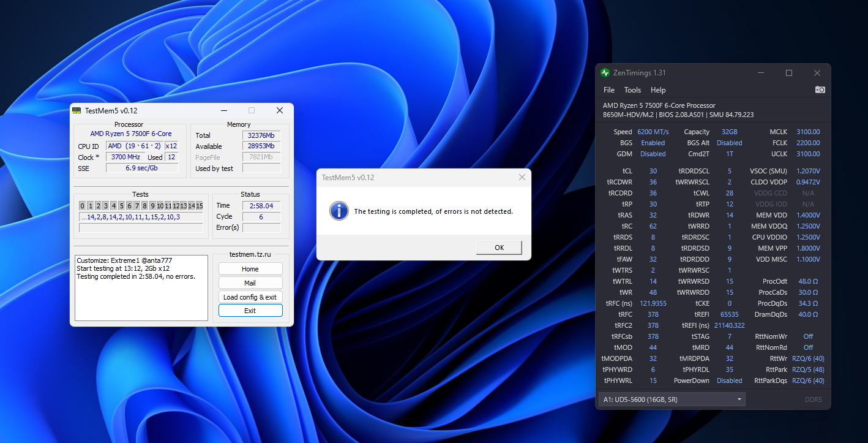This screenshot has width=868, height=443.
Task: Click the Speed value 6200 MT/s
Action: pyautogui.click(x=653, y=132)
